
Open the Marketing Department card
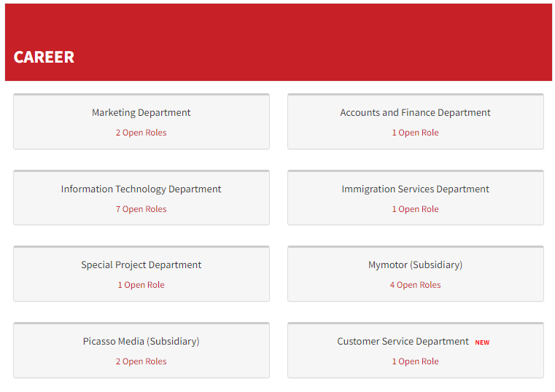141,121
